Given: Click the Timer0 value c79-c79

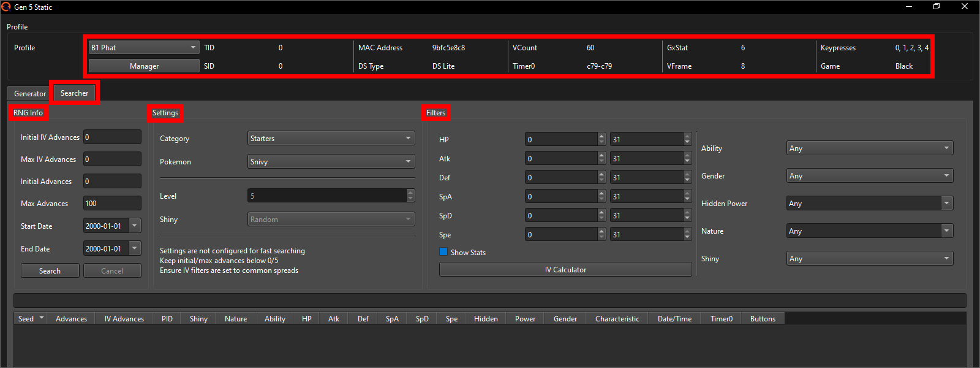Looking at the screenshot, I should (599, 66).
